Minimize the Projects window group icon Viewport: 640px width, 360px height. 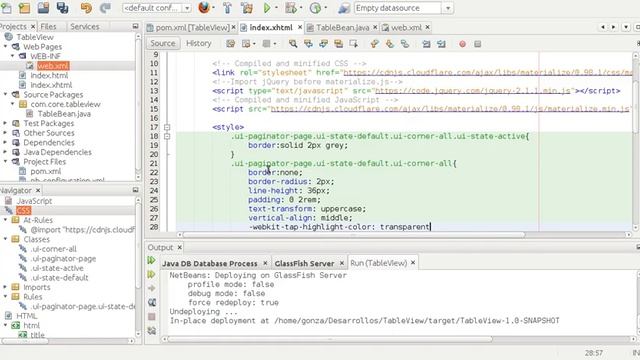tap(136, 26)
